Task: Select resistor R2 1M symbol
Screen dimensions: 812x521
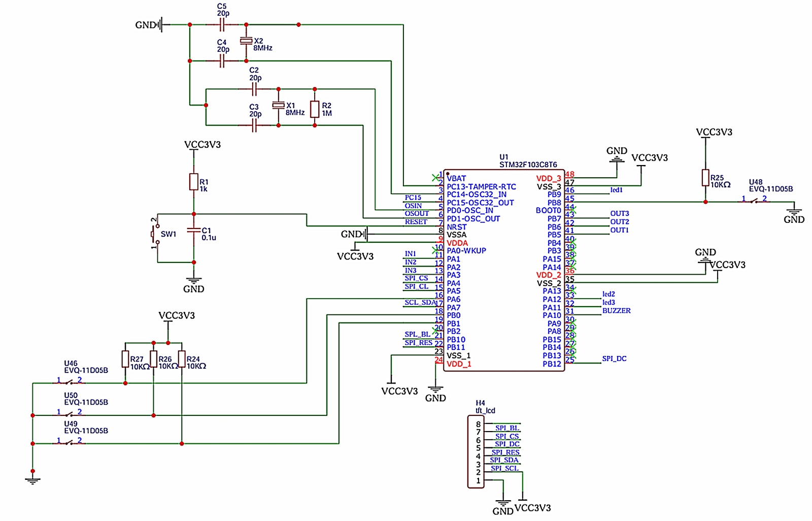Action: pyautogui.click(x=315, y=109)
